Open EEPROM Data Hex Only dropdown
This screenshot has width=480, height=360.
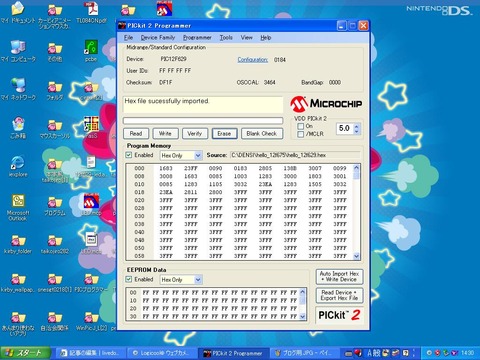(x=181, y=280)
